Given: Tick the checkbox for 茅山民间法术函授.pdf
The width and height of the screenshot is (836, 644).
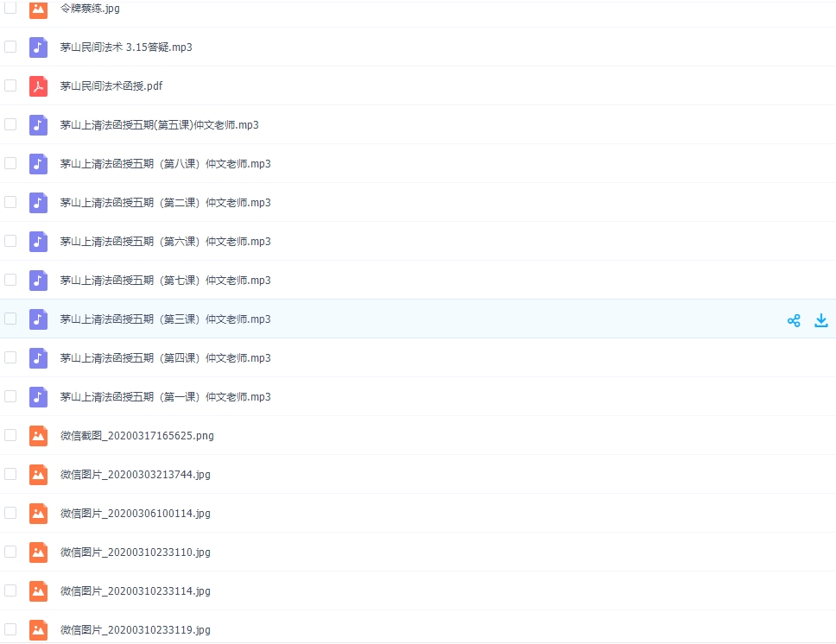Looking at the screenshot, I should (x=10, y=85).
